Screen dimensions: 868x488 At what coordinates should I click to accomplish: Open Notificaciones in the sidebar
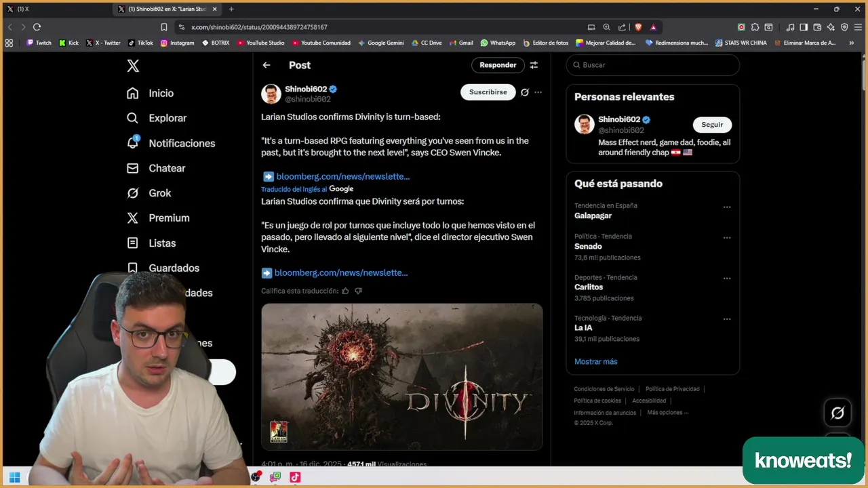(171, 143)
